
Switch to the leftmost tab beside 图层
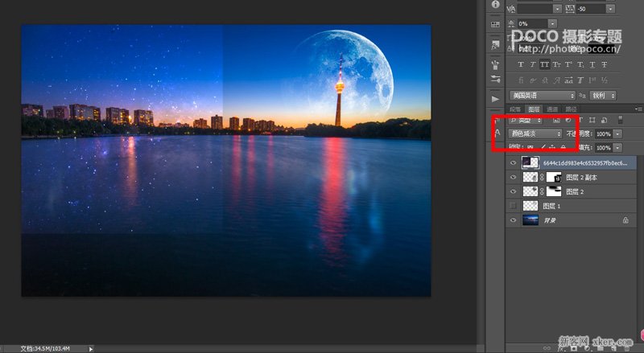coord(515,109)
